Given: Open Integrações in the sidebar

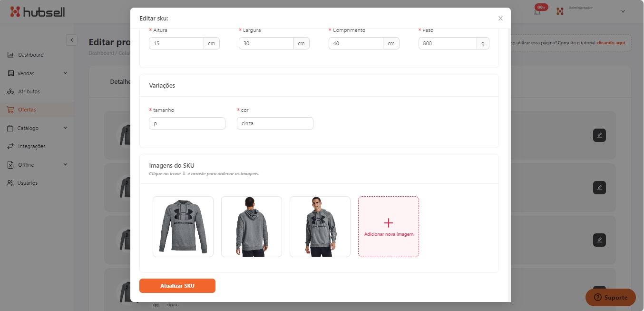Looking at the screenshot, I should click(31, 146).
